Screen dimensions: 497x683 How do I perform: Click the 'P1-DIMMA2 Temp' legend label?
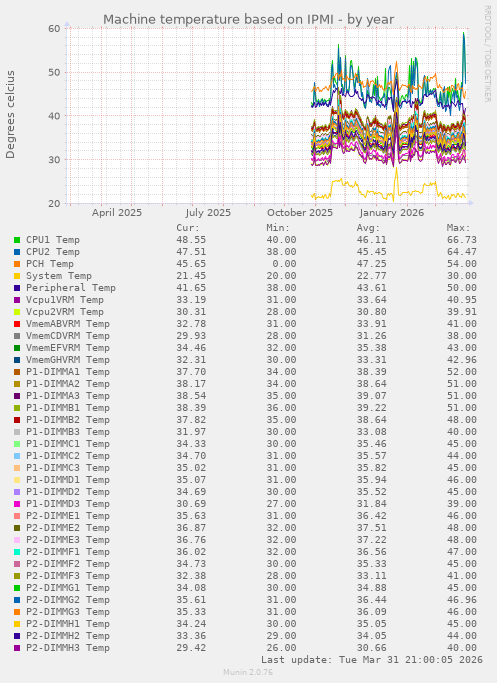pyautogui.click(x=68, y=384)
